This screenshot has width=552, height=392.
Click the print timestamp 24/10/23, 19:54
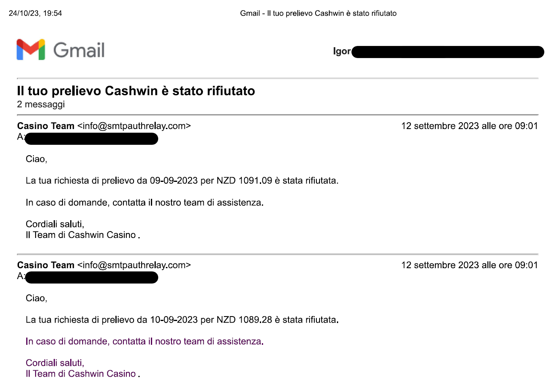36,13
